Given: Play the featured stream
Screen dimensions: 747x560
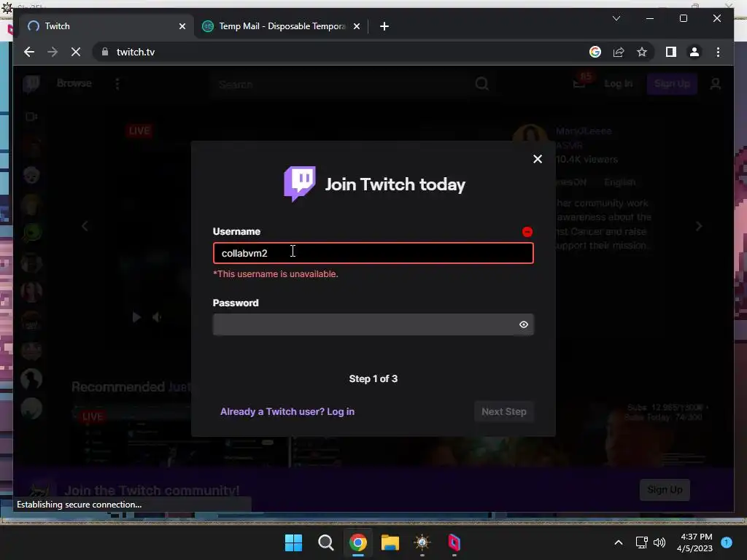Looking at the screenshot, I should [x=136, y=317].
